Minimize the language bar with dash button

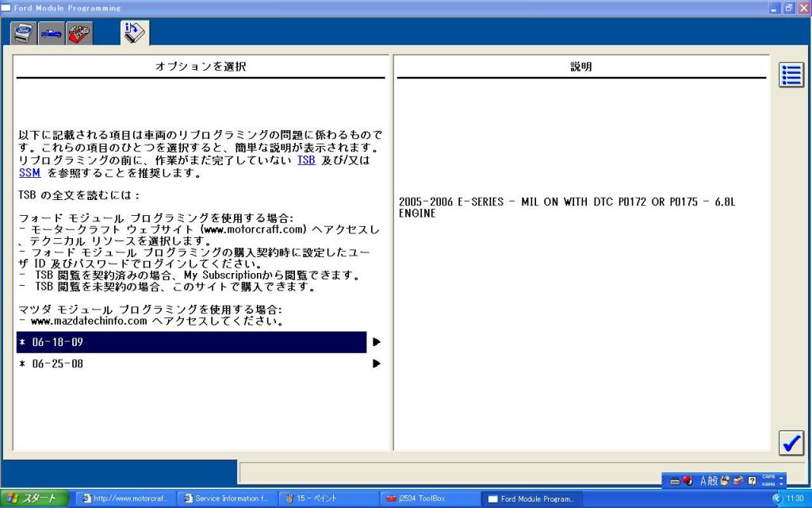(x=782, y=477)
